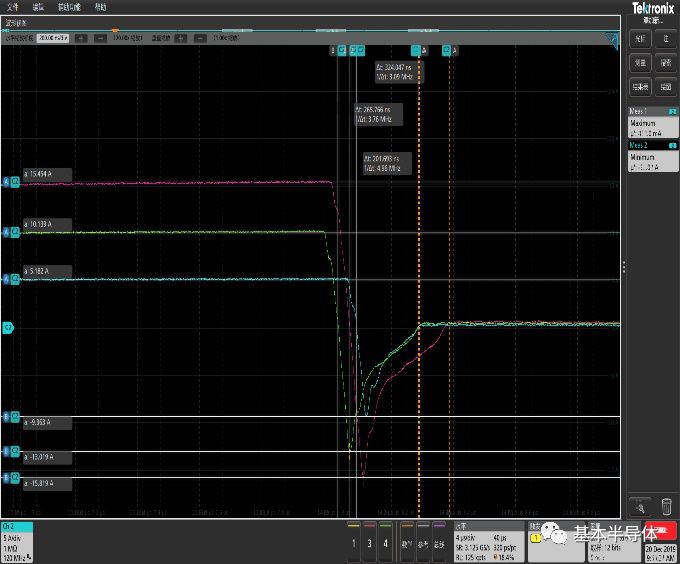Click the 搜索 (Search) button
The image size is (680, 564).
[x=664, y=62]
